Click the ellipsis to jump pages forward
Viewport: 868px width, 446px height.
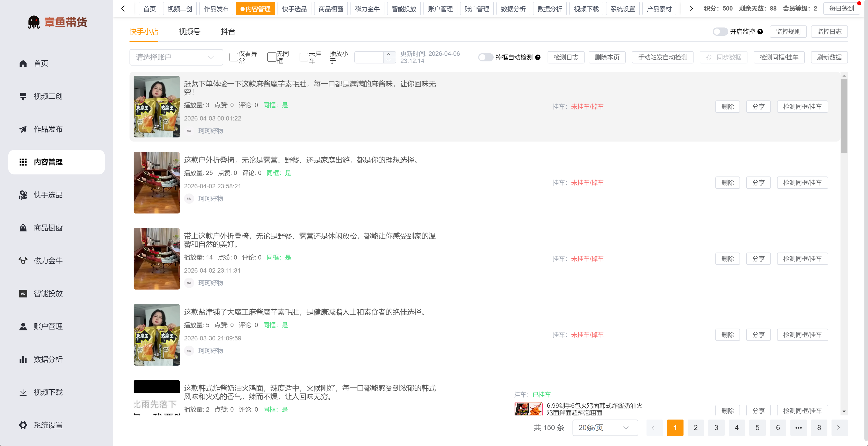tap(799, 428)
